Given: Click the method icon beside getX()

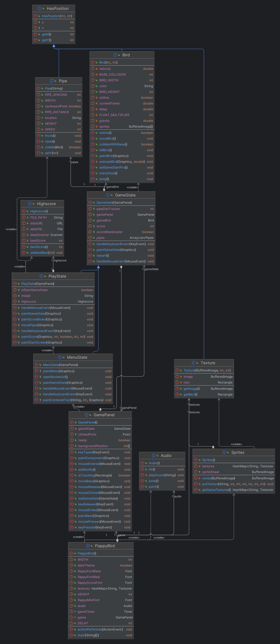Looking at the screenshot, I should pos(35,34).
